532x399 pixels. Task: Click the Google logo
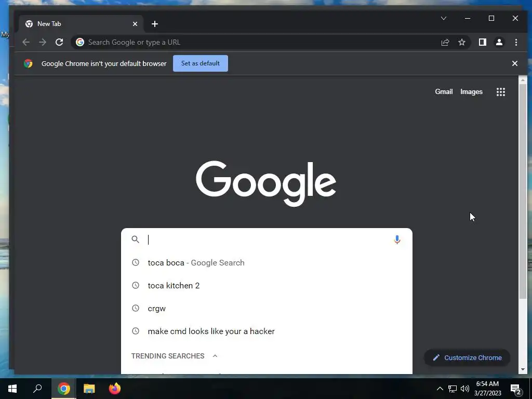tap(266, 183)
